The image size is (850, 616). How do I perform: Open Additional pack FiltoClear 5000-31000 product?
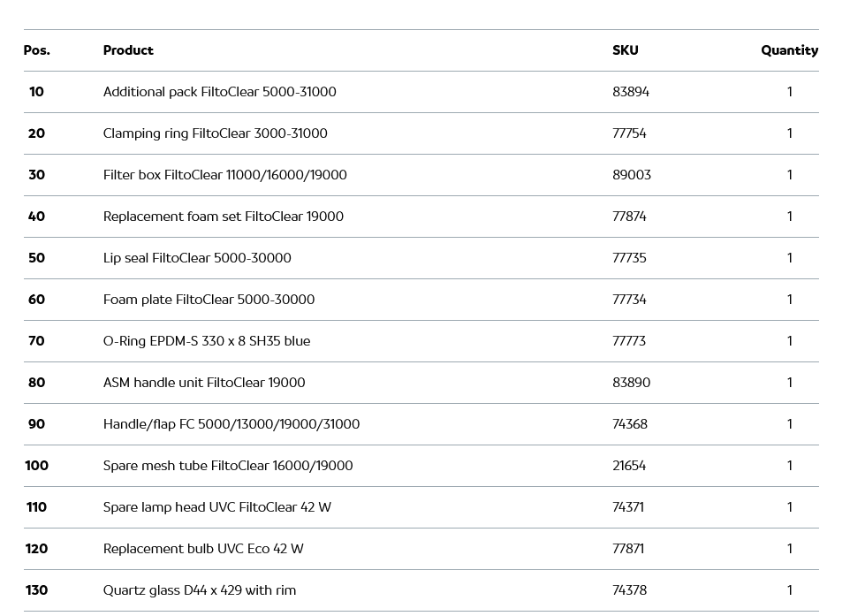[219, 92]
